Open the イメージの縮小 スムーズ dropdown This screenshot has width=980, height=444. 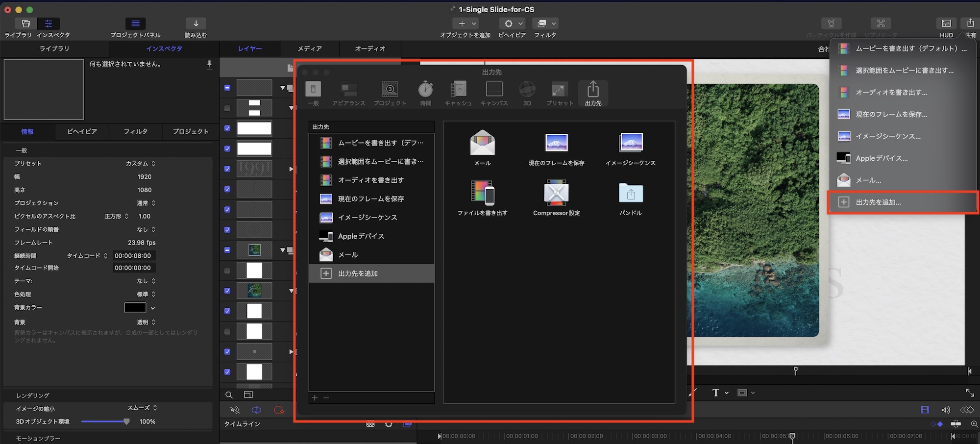[x=143, y=408]
